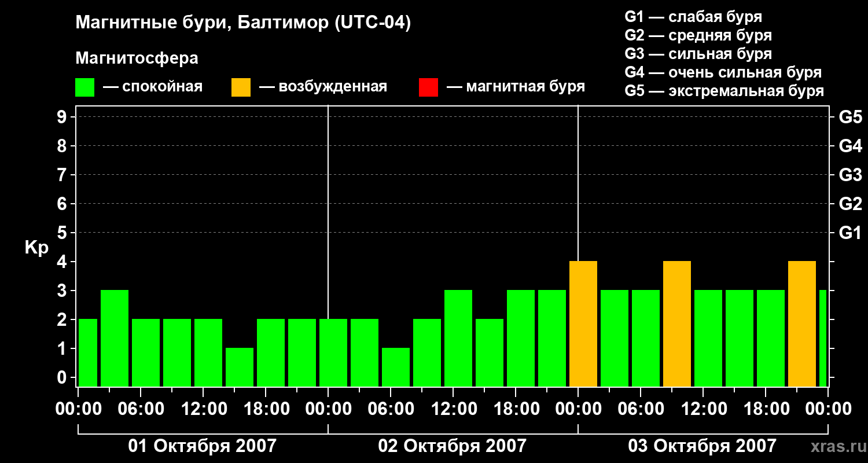Click the 'Kp' axis title

click(x=36, y=248)
